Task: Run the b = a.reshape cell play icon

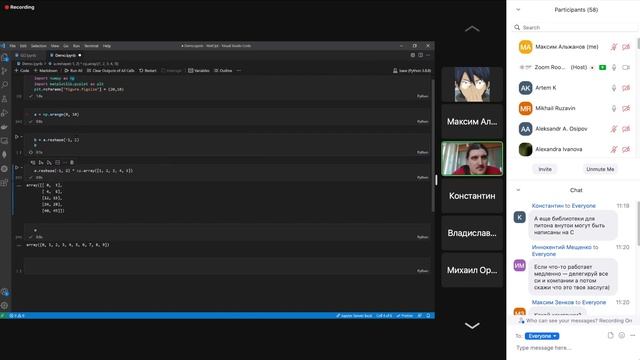Action: [x=17, y=137]
